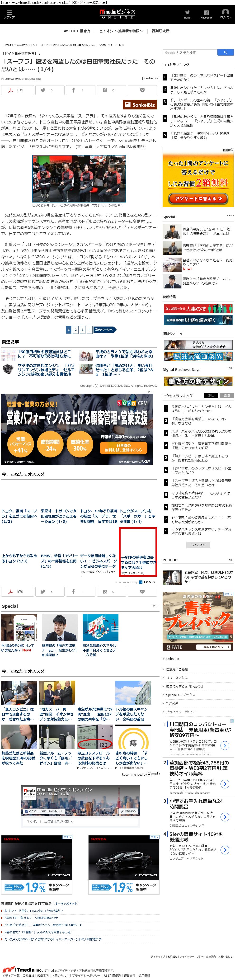Expand 利用規約 link in FeedBack list
Viewport: 235px width, 980px height.
172,704
